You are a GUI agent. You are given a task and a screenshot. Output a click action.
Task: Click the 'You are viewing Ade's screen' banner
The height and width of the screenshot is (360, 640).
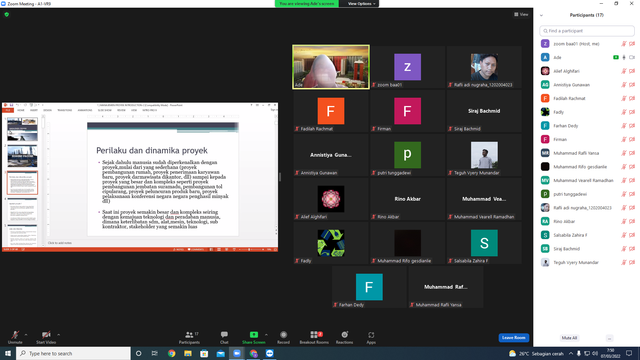tap(307, 4)
